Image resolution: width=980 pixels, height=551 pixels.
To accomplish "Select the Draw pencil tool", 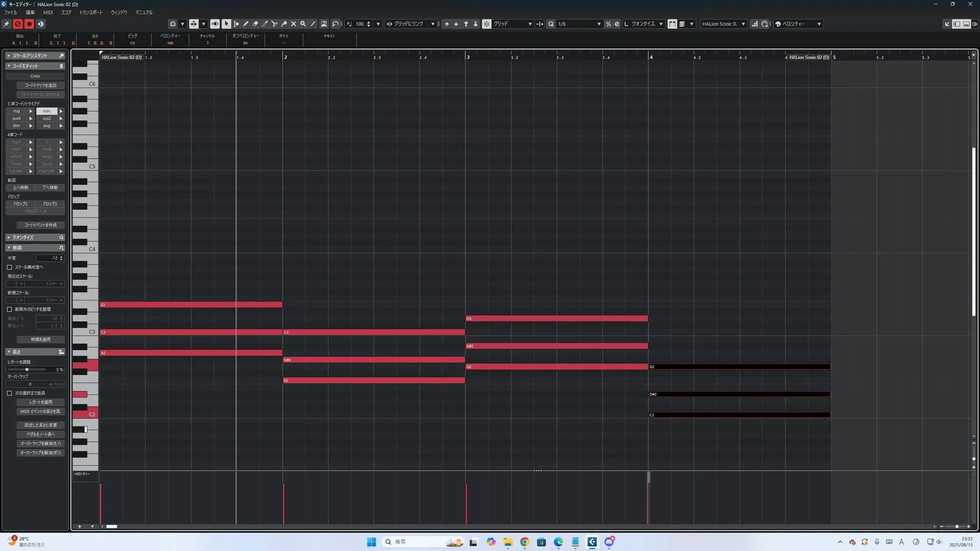I will (246, 24).
